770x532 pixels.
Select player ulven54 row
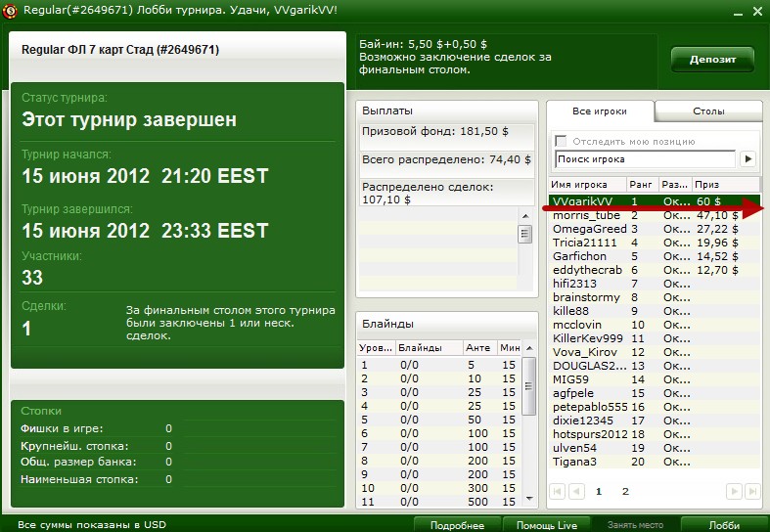pyautogui.click(x=655, y=448)
